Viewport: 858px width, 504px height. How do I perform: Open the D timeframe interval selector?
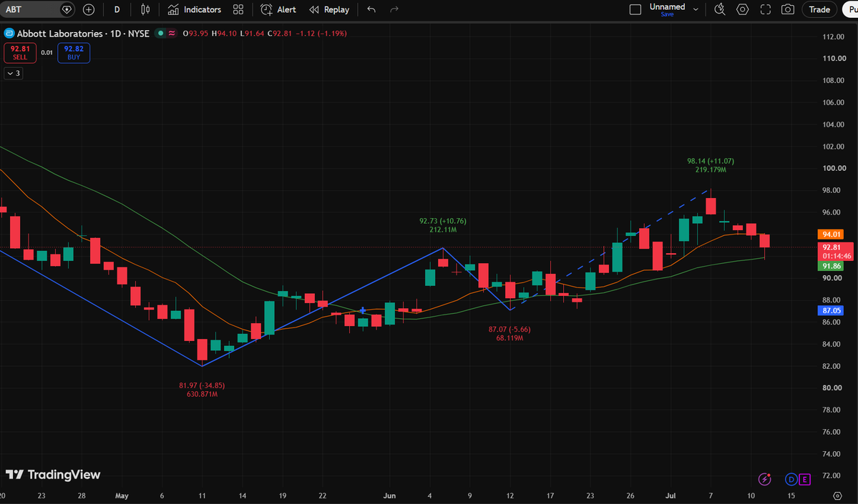pos(117,9)
